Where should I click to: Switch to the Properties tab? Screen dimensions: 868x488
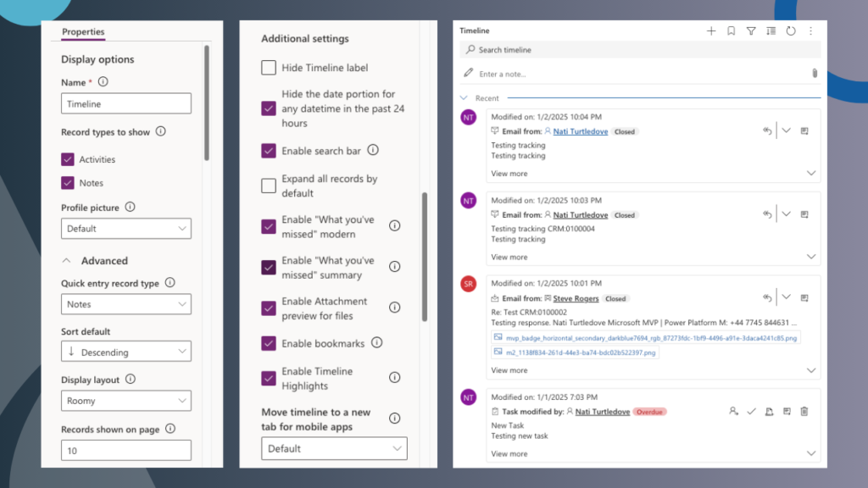pyautogui.click(x=83, y=32)
